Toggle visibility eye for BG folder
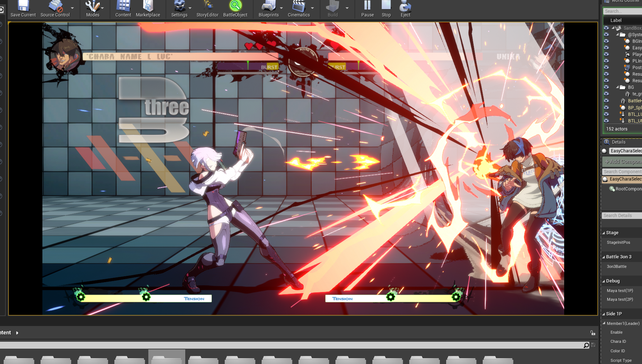The image size is (642, 364). tap(606, 87)
